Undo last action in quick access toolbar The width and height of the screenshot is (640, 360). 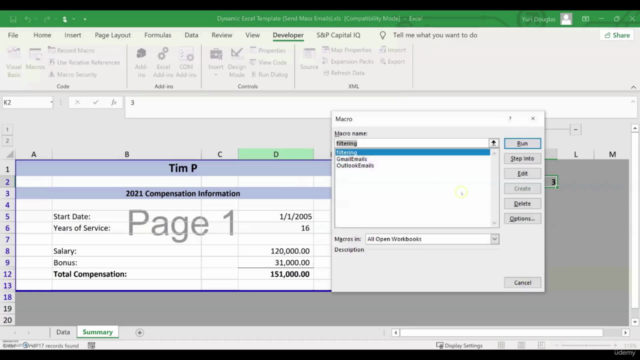coord(28,19)
